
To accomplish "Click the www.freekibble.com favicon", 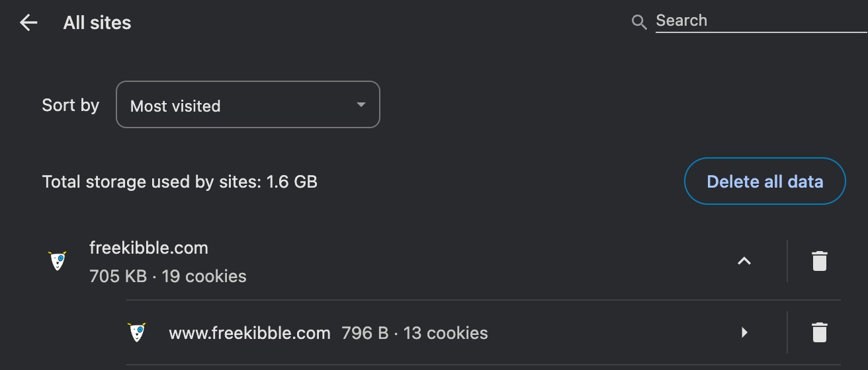I will click(137, 332).
